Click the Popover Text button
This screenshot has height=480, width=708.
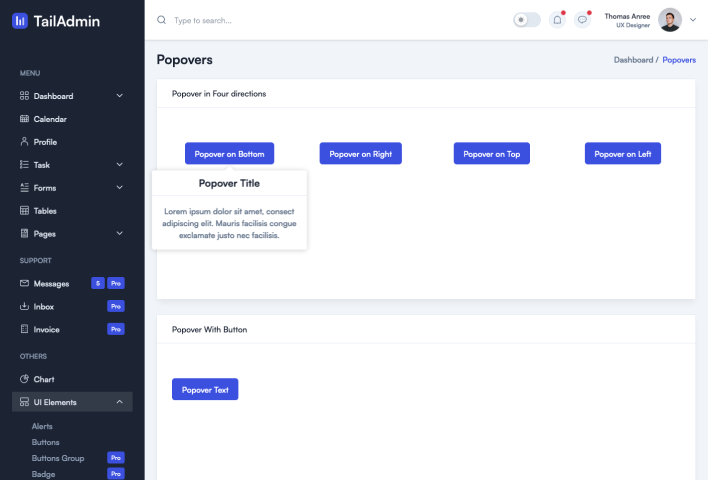(205, 390)
